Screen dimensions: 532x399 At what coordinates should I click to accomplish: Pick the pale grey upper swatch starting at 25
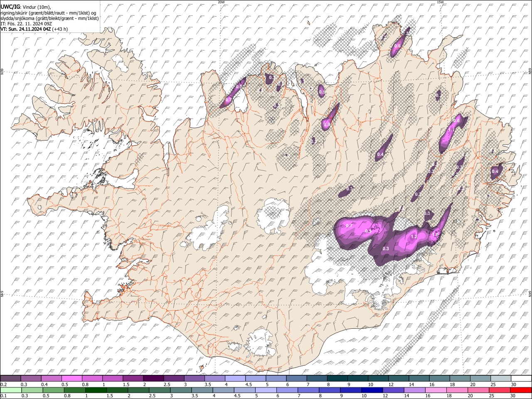pos(500,378)
